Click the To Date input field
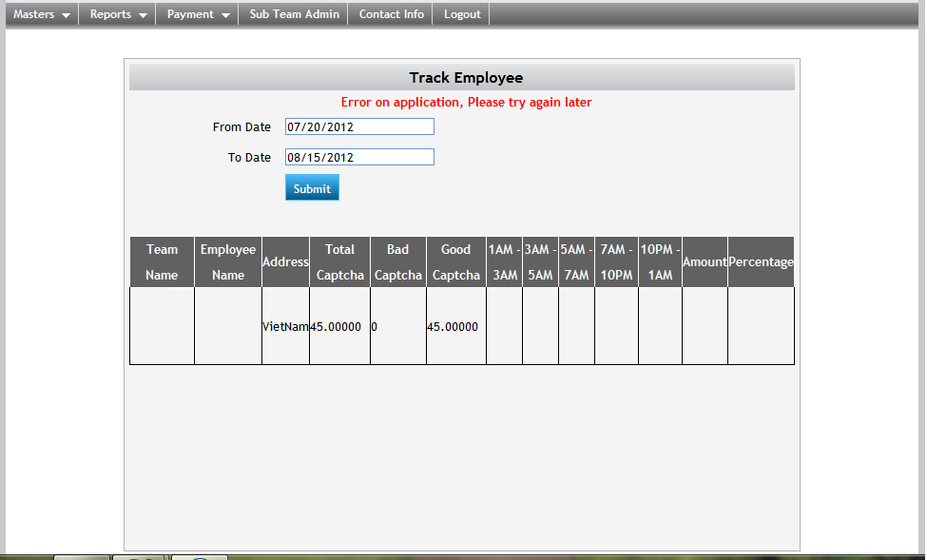Image resolution: width=927 pixels, height=560 pixels. coord(359,157)
